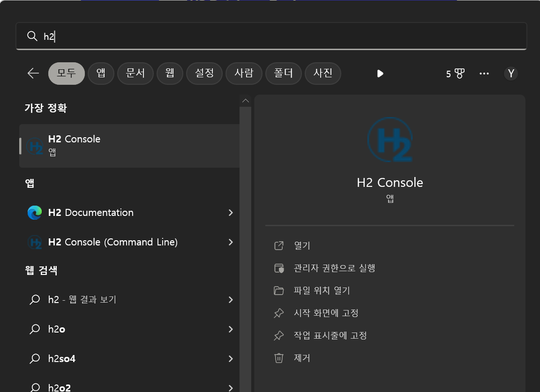Choose the 설정 filter tab
Screen dimensions: 540x392
(x=204, y=74)
